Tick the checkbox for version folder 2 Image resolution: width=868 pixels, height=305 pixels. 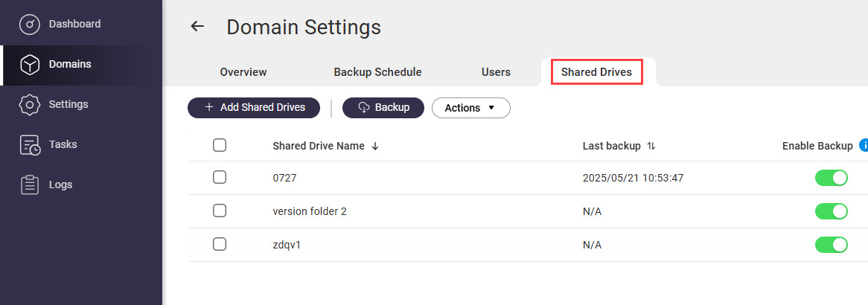click(x=220, y=211)
